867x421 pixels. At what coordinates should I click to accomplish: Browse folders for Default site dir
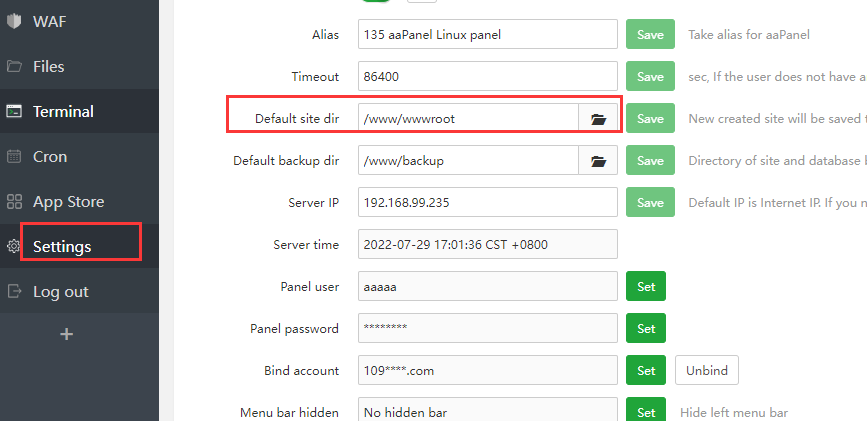(x=598, y=119)
